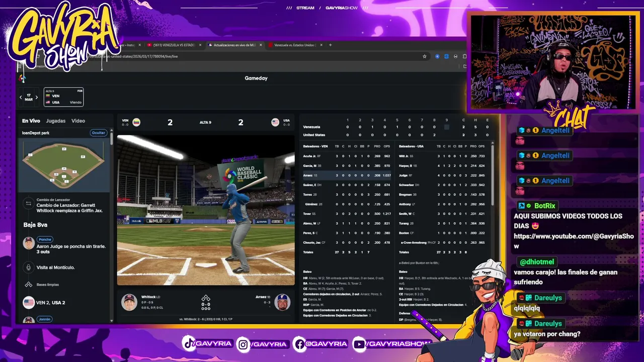Click the 3D batter view of the game
This screenshot has width=644, height=362.
tap(206, 210)
